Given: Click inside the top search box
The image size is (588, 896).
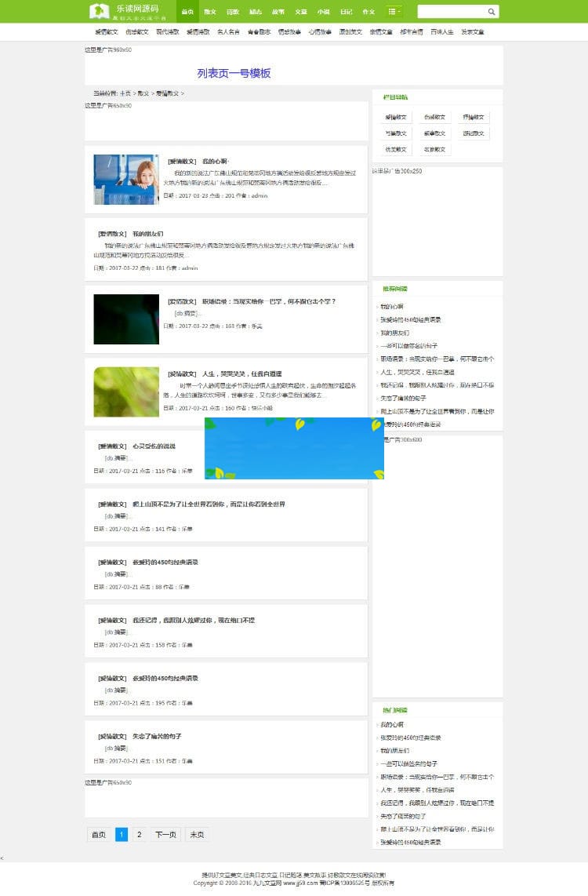Looking at the screenshot, I should 452,12.
